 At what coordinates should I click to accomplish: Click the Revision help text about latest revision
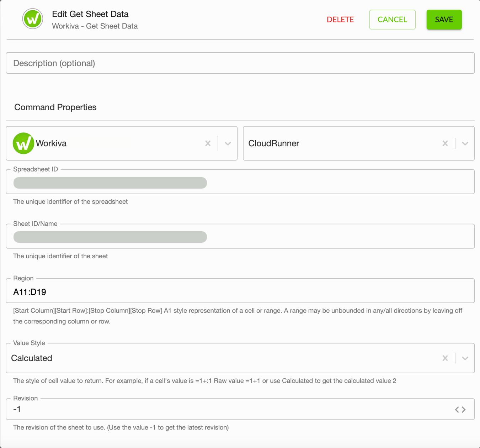coord(121,427)
